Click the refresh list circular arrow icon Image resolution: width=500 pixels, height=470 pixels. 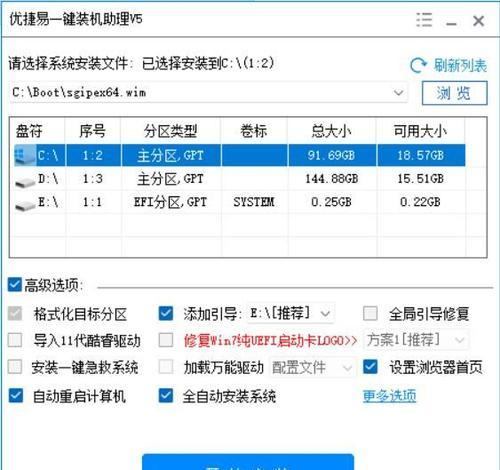(418, 65)
